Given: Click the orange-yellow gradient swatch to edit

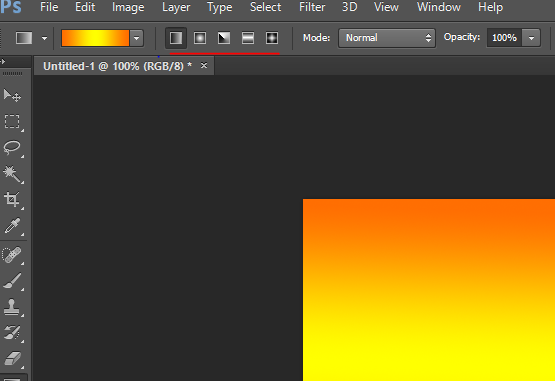Looking at the screenshot, I should pos(95,38).
